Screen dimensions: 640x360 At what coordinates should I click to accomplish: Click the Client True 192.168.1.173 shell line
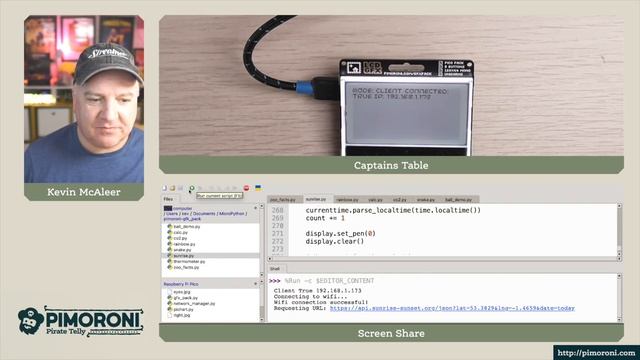pyautogui.click(x=318, y=291)
